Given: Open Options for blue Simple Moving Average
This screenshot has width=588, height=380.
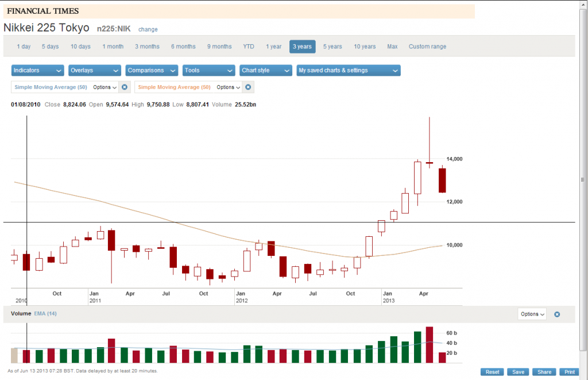Looking at the screenshot, I should click(x=105, y=87).
